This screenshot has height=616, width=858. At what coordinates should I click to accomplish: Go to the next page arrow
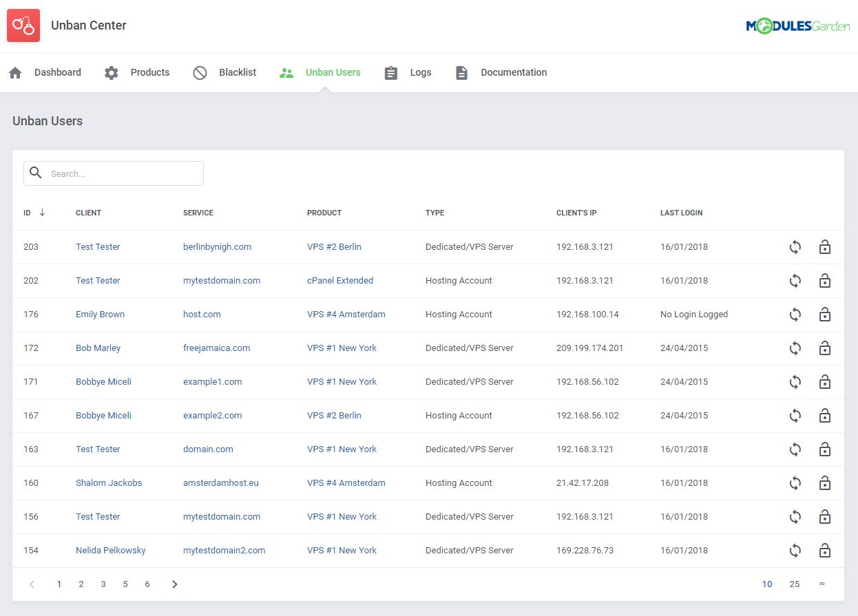175,584
